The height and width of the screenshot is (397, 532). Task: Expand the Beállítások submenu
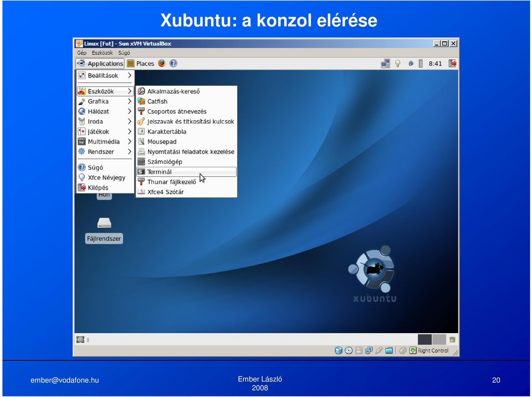coord(105,75)
